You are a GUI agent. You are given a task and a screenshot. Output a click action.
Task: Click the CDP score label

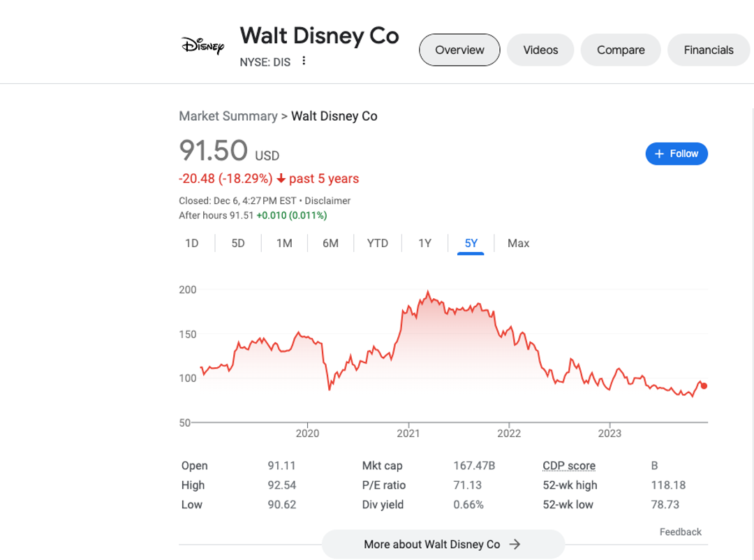point(569,466)
